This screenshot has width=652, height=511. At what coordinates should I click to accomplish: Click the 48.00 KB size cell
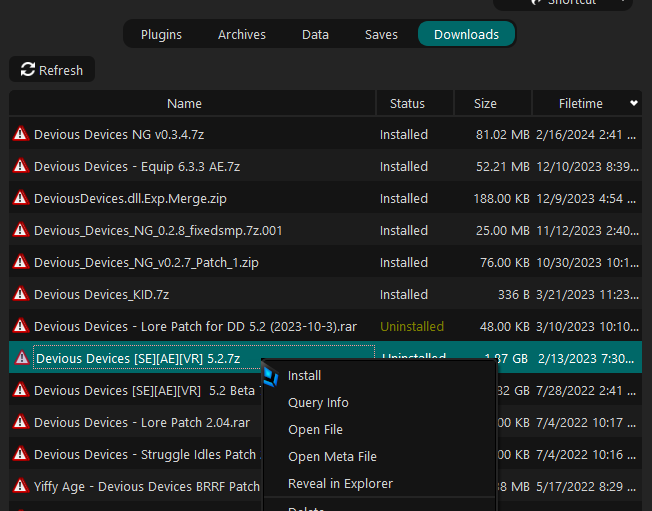(x=505, y=326)
